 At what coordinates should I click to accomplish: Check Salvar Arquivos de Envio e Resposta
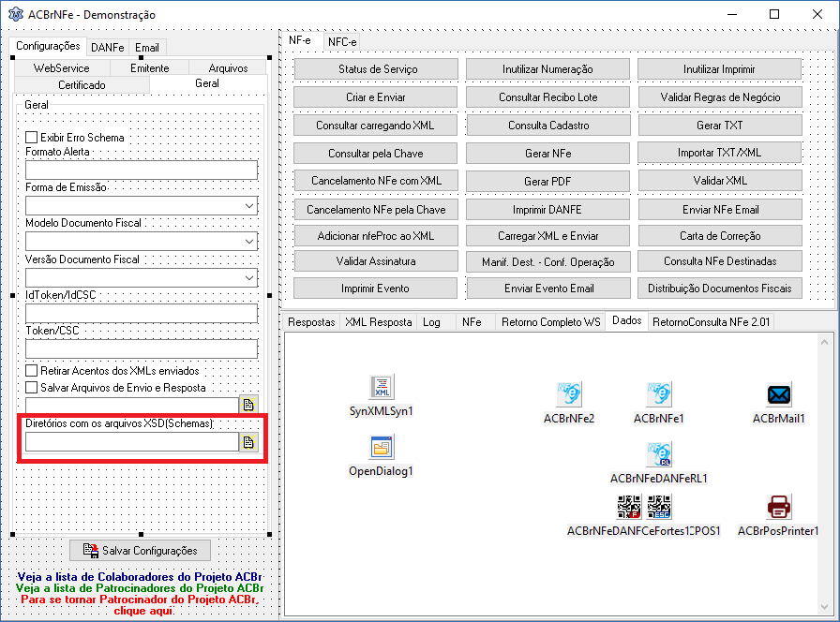32,387
